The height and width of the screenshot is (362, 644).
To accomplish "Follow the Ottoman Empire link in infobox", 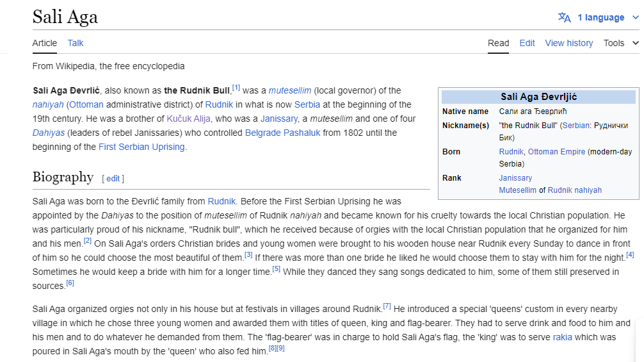I will (x=556, y=152).
